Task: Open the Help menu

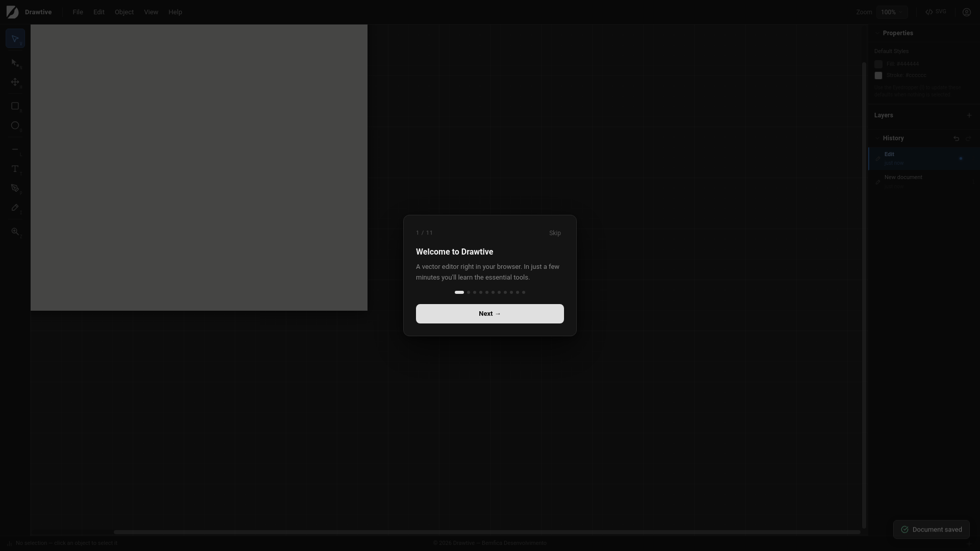Action: pyautogui.click(x=175, y=12)
